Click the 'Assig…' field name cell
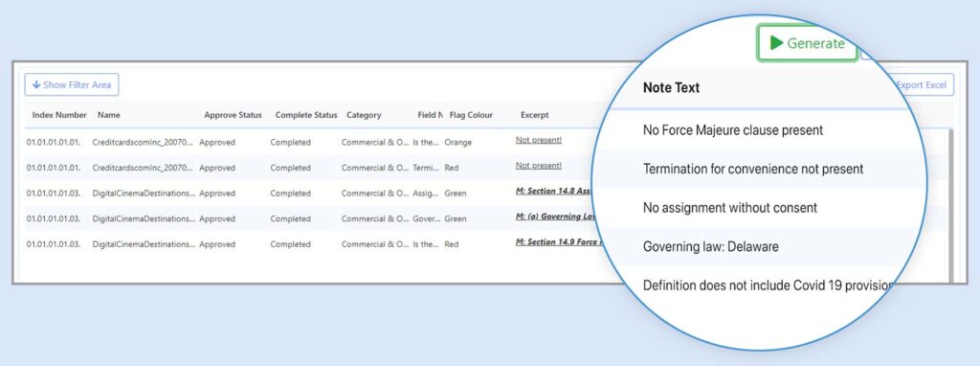The image size is (980, 366). click(426, 194)
